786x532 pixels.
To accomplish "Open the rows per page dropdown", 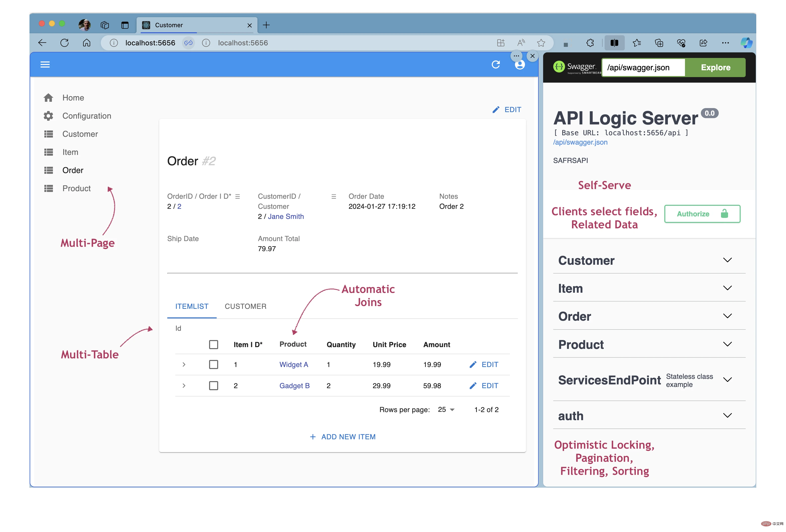I will point(446,410).
